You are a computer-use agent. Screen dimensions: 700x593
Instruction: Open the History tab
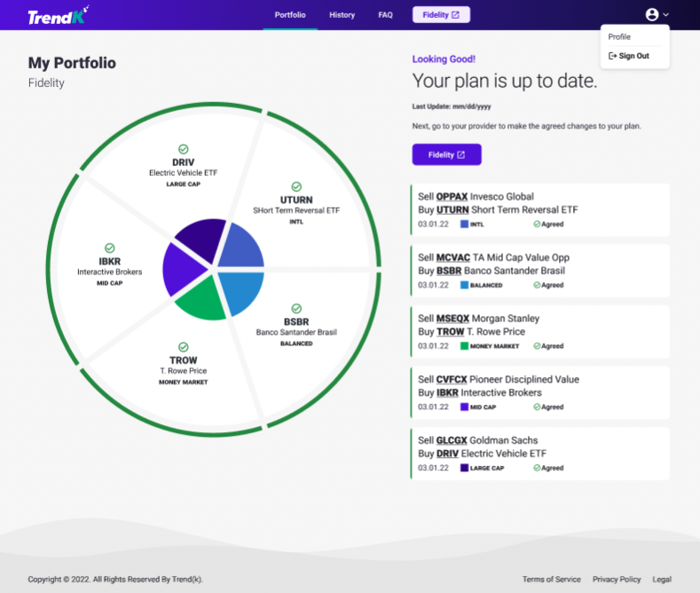coord(342,15)
